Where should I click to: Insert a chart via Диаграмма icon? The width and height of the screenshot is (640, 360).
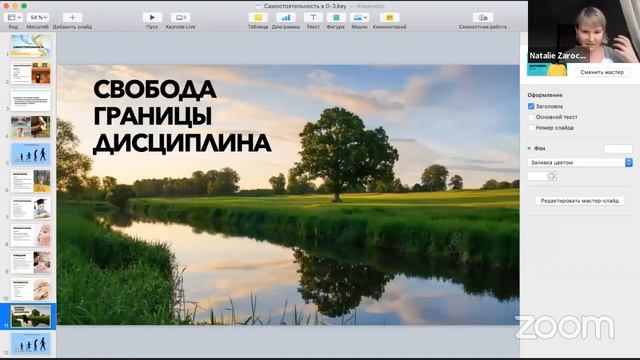click(x=286, y=18)
